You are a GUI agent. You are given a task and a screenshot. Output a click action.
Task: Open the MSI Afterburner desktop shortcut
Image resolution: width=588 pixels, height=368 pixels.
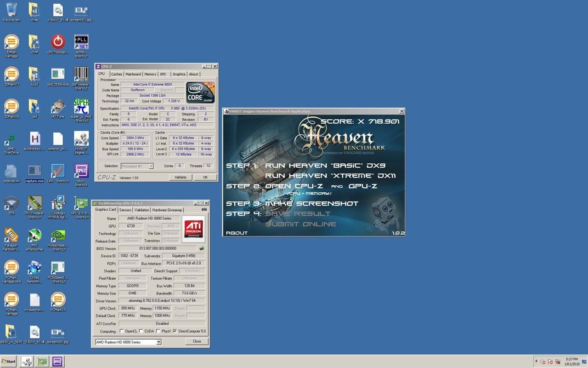pyautogui.click(x=34, y=236)
